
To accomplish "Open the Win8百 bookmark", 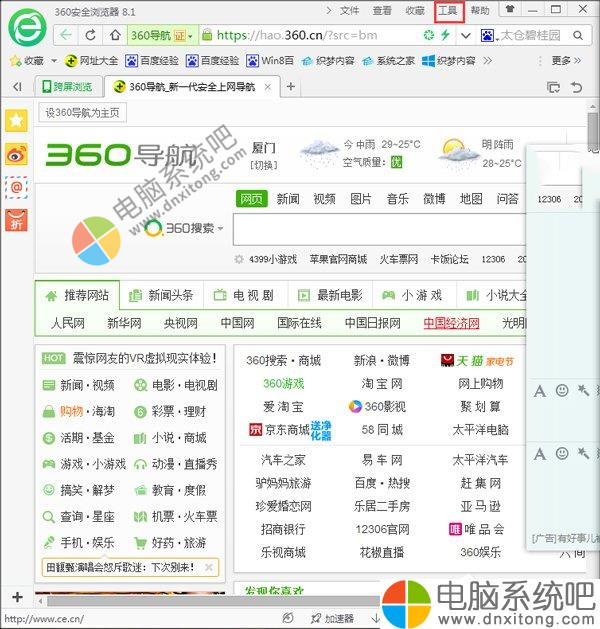I will click(270, 61).
